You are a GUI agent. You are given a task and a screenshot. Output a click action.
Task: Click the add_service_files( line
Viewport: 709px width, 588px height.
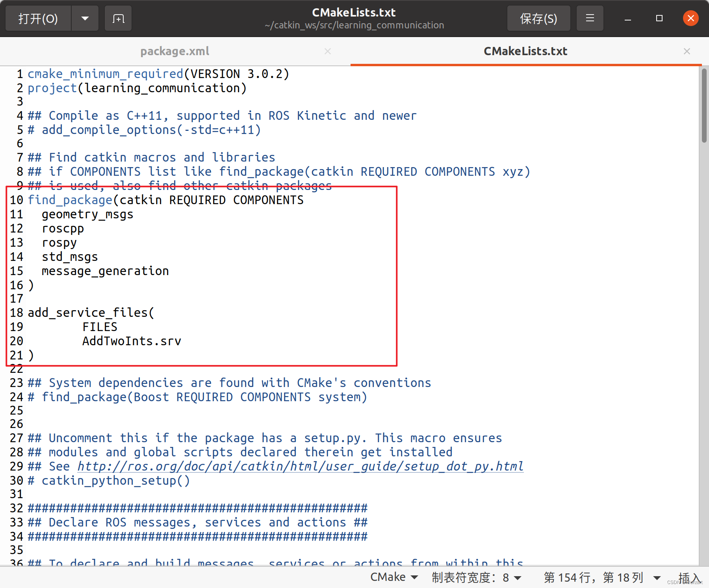pyautogui.click(x=91, y=313)
